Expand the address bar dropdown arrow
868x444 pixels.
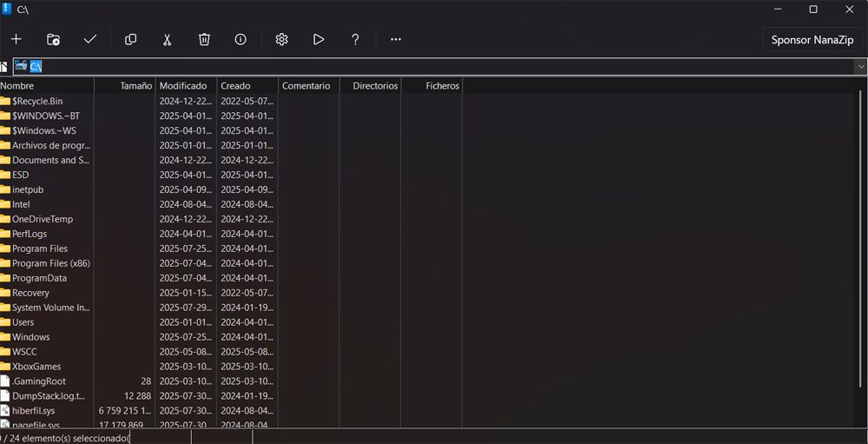pyautogui.click(x=861, y=67)
